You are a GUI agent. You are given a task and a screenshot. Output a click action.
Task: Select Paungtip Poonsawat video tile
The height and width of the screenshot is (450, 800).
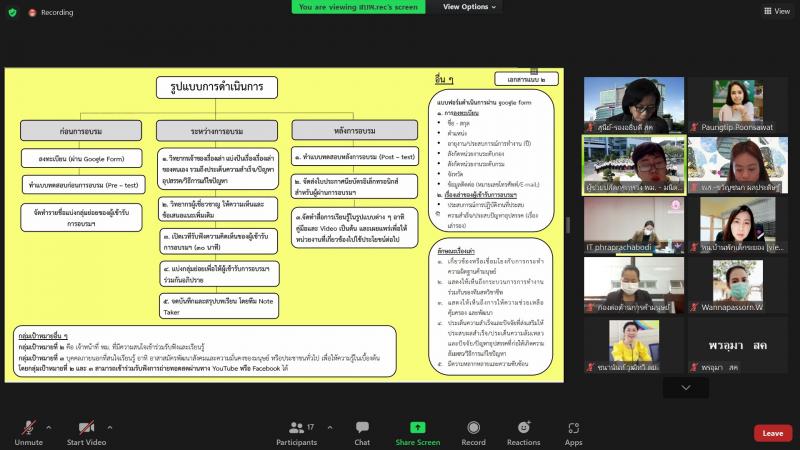737,105
